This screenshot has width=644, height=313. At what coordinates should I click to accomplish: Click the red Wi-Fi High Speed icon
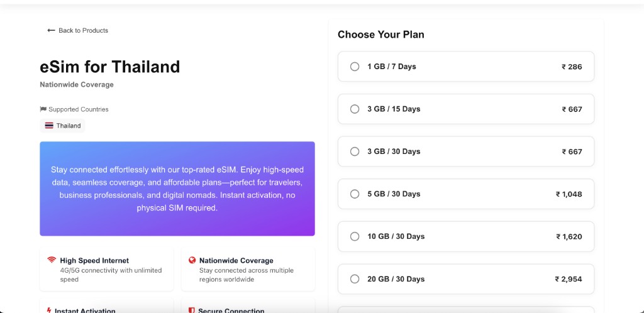point(52,260)
